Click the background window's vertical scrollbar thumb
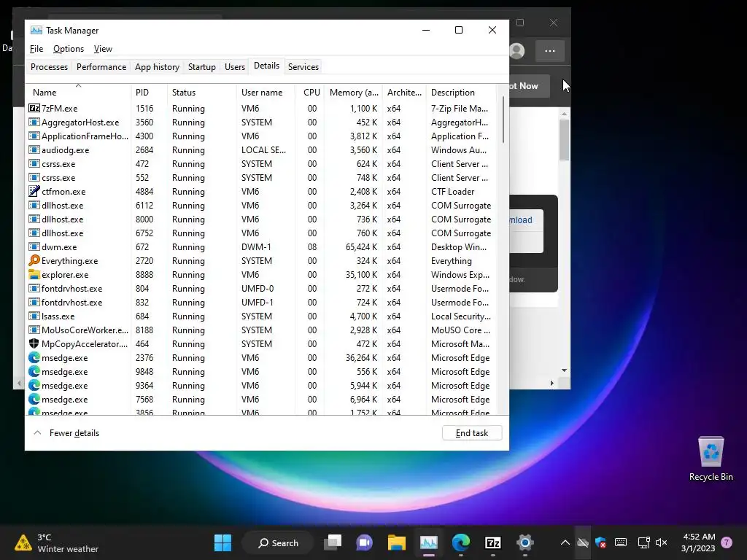This screenshot has width=747, height=560. coord(564,139)
